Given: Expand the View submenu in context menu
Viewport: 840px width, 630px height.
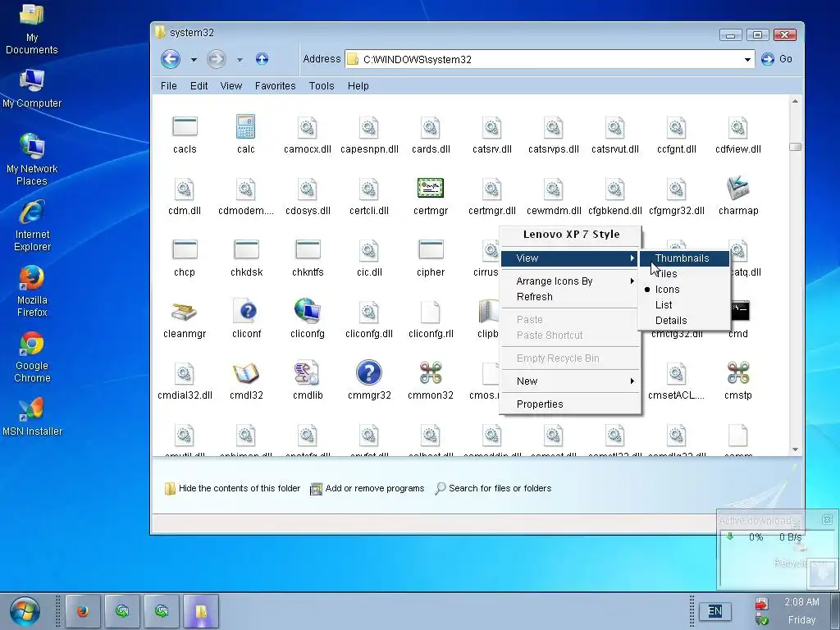Looking at the screenshot, I should pos(571,258).
